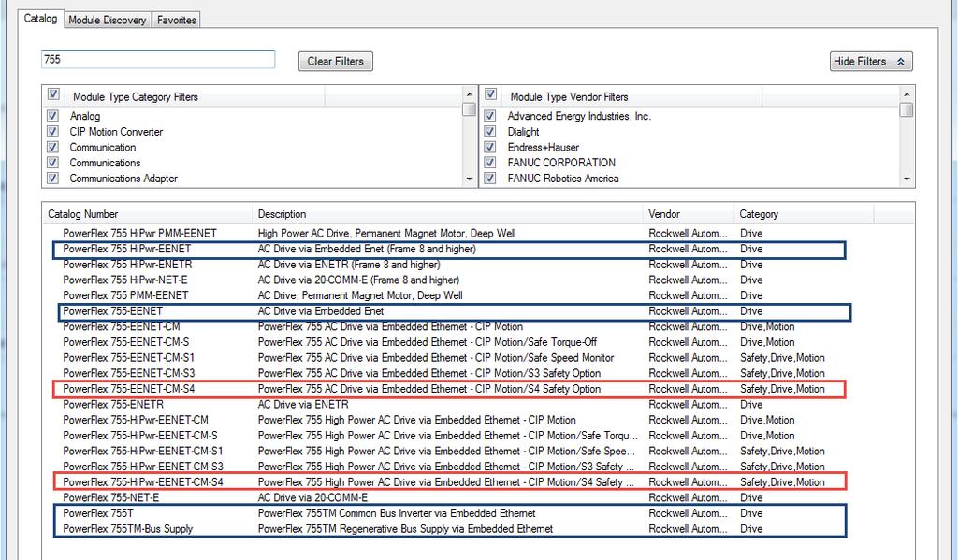The height and width of the screenshot is (560, 958).
Task: Sort by the Description column header
Action: coord(448,214)
